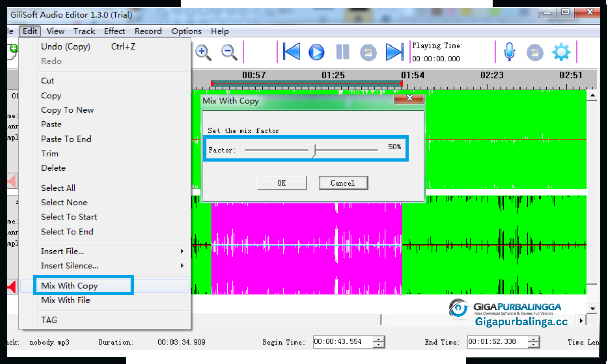
Task: Start microphone recording
Action: click(510, 52)
